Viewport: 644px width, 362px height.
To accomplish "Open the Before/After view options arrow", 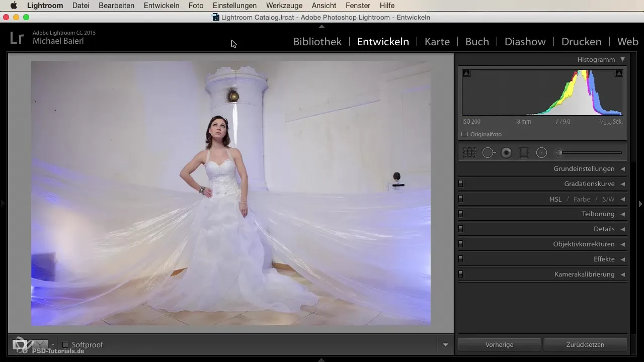I will pyautogui.click(x=53, y=345).
